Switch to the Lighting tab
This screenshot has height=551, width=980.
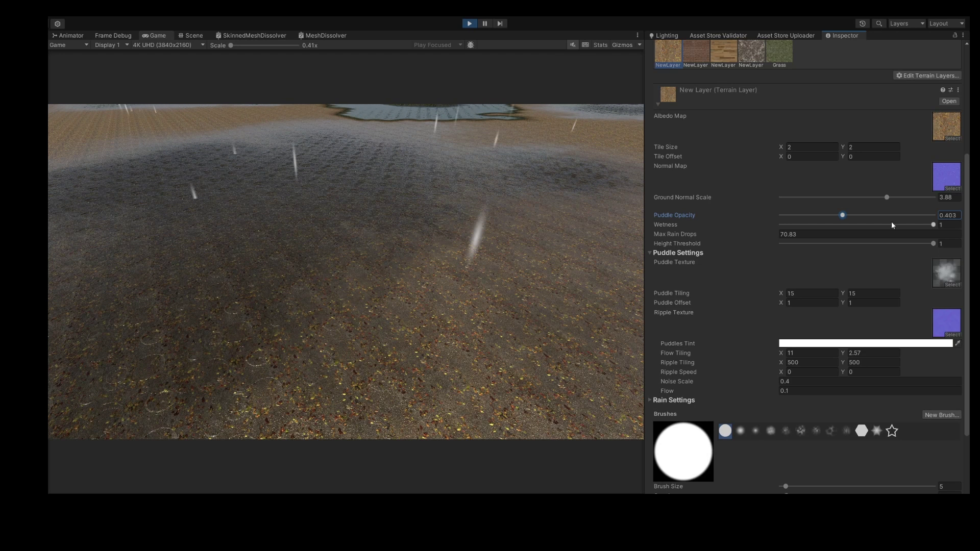pyautogui.click(x=664, y=36)
